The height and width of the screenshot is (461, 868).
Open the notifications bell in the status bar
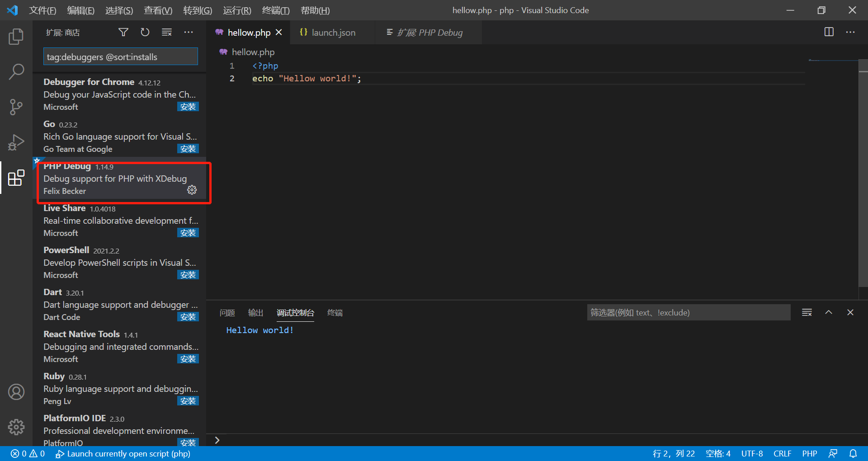point(853,454)
